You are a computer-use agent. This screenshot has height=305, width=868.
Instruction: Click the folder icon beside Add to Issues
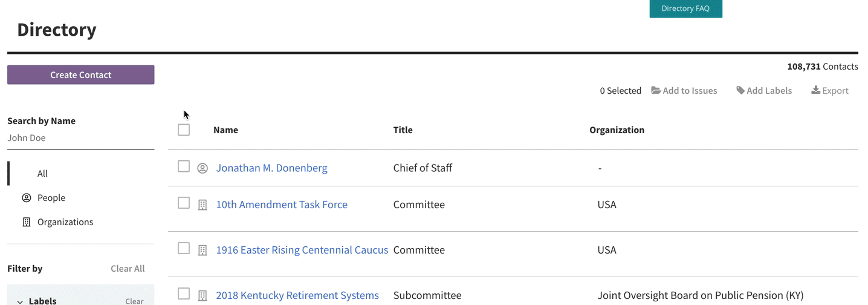[x=656, y=91]
